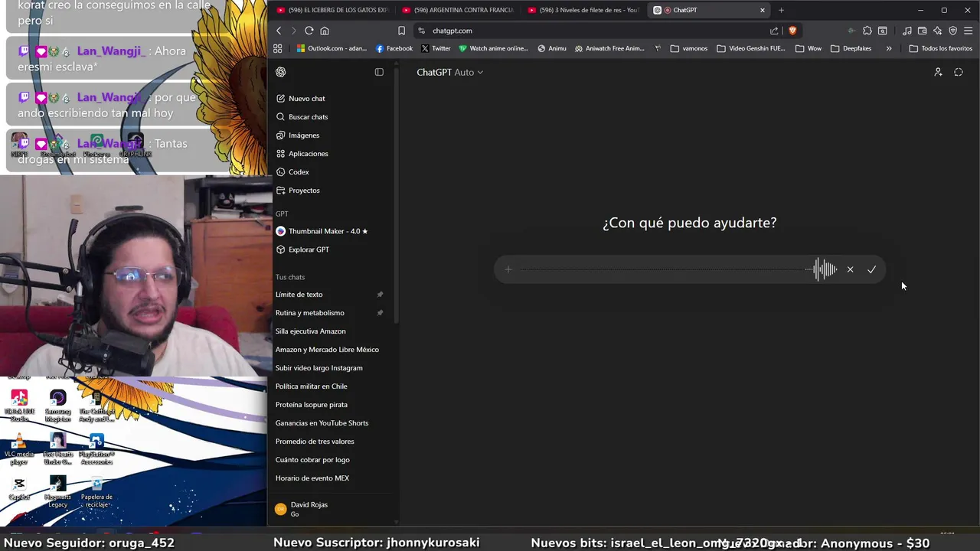Open the chat Proteína Isopure pirata
The image size is (980, 551).
click(311, 405)
